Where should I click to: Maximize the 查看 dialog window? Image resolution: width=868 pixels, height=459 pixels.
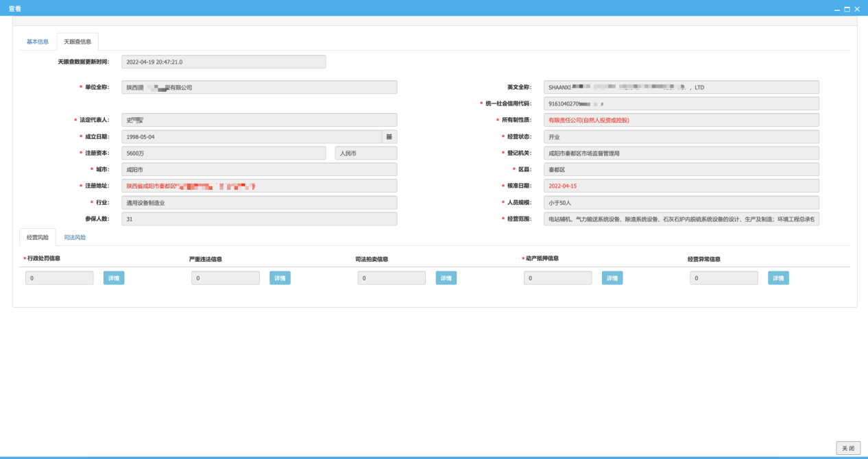(847, 9)
